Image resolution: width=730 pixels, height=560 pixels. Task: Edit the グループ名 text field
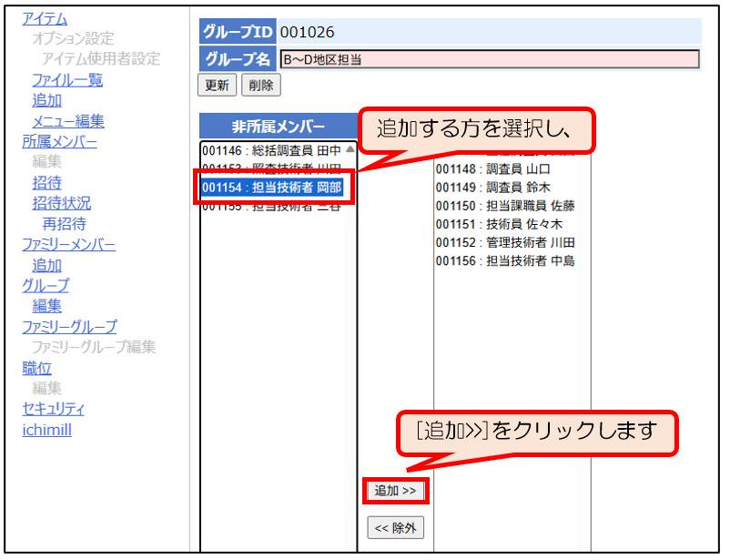pos(489,59)
